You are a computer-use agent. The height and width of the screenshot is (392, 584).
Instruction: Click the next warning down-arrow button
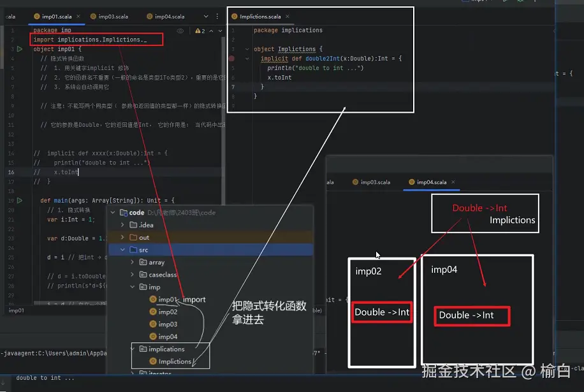pos(221,31)
